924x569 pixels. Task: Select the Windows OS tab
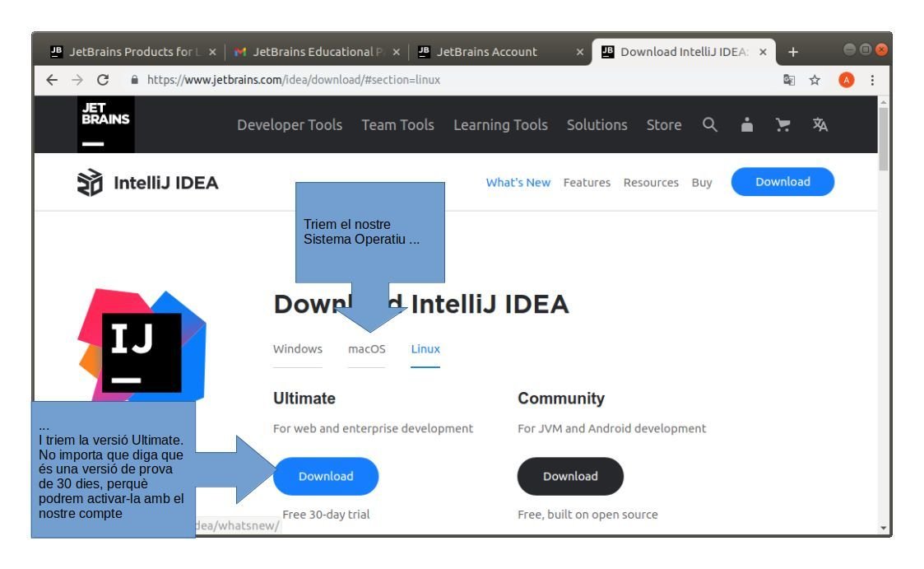pos(298,349)
